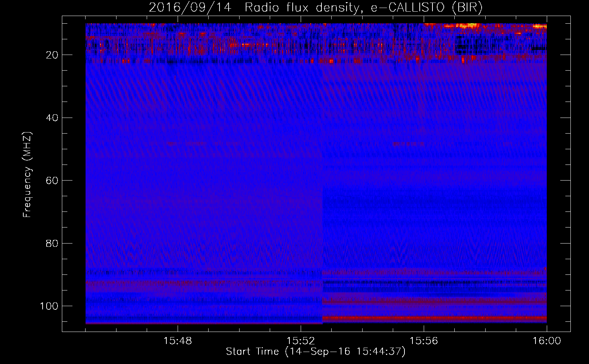Click the 15:48 time tick label
589x364 pixels.
178,341
